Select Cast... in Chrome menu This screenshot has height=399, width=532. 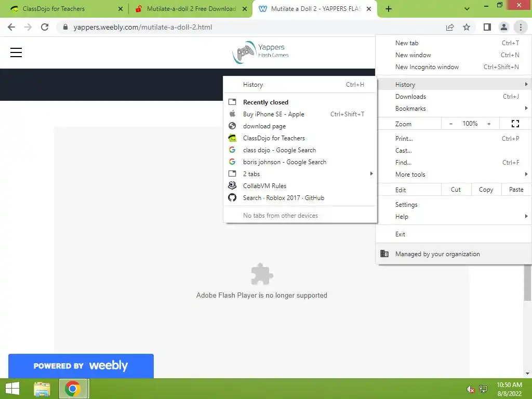point(454,150)
